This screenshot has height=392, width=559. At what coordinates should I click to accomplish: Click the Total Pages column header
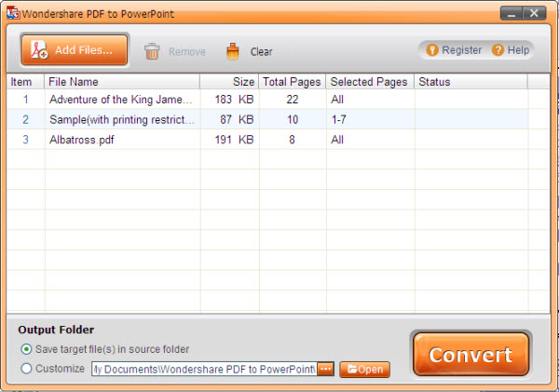click(292, 82)
